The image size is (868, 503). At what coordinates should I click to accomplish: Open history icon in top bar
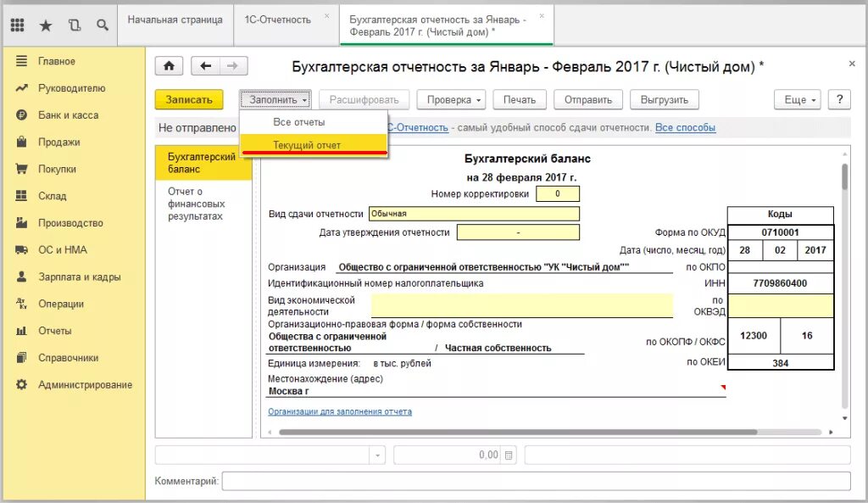(75, 25)
